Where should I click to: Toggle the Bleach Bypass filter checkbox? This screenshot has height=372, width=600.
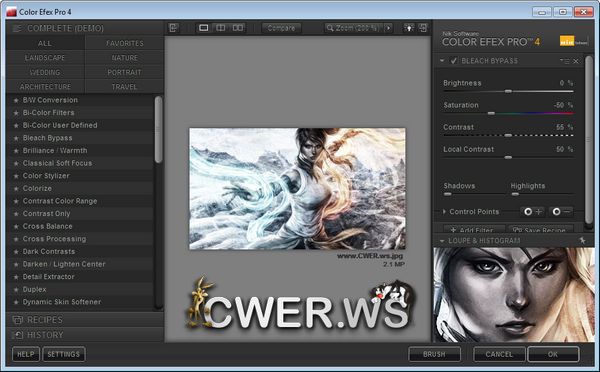click(453, 61)
